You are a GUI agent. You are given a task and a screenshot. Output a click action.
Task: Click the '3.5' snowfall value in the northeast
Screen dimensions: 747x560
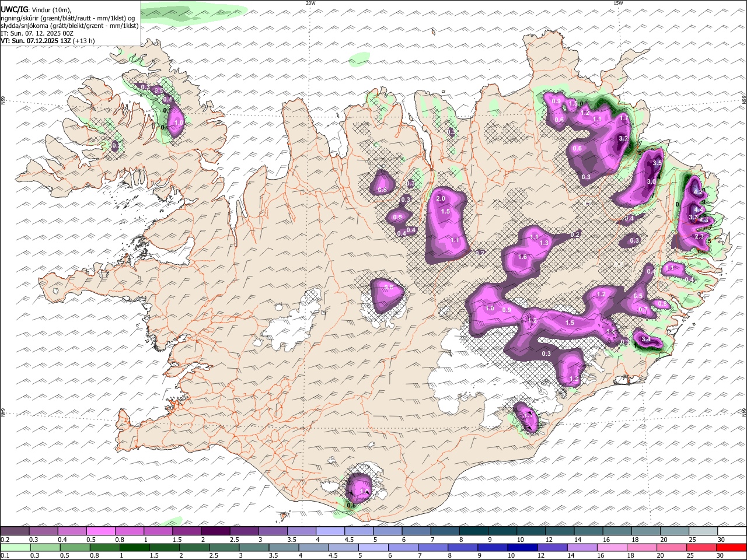click(657, 163)
